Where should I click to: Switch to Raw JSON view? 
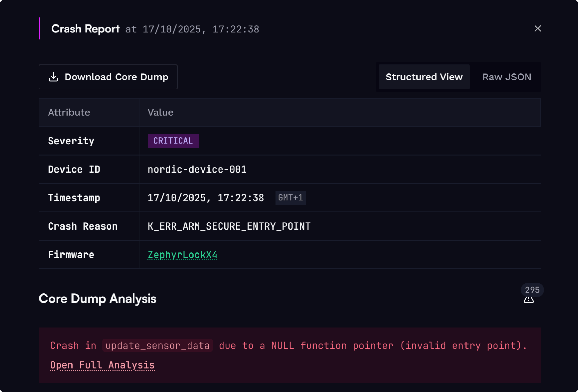(506, 77)
